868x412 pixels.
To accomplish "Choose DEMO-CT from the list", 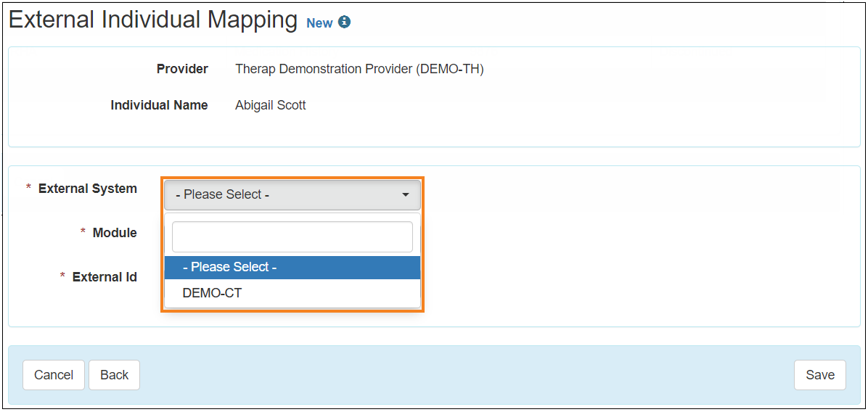I will [x=292, y=293].
